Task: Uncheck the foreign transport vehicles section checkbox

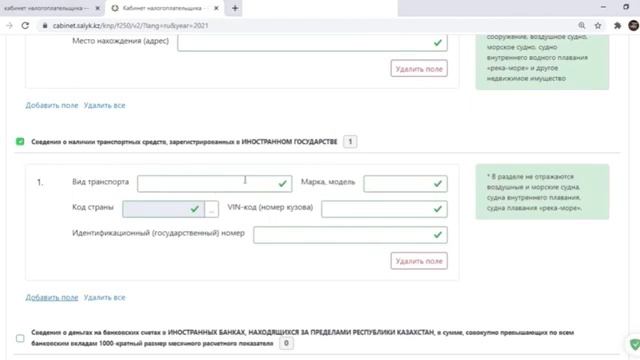Action: point(20,142)
